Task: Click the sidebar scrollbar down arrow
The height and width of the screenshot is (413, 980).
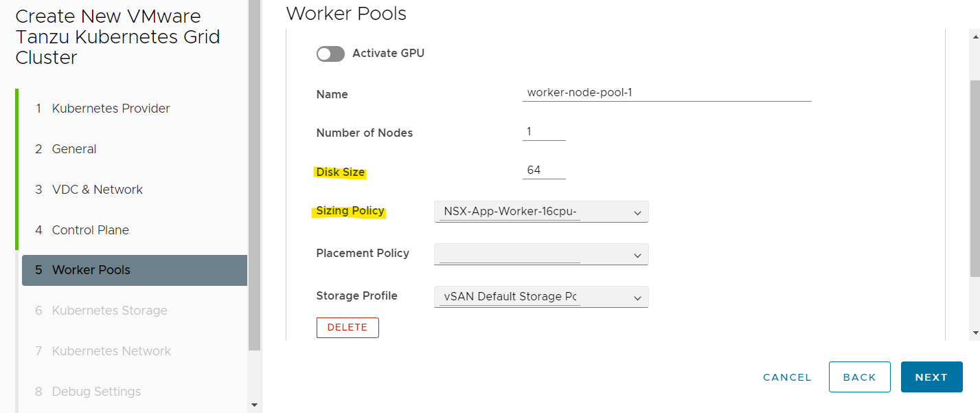Action: (255, 405)
